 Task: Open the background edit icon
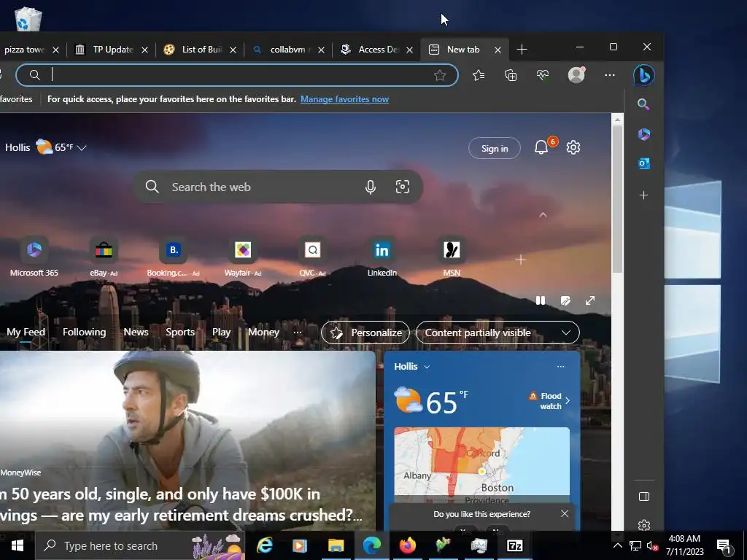click(565, 300)
